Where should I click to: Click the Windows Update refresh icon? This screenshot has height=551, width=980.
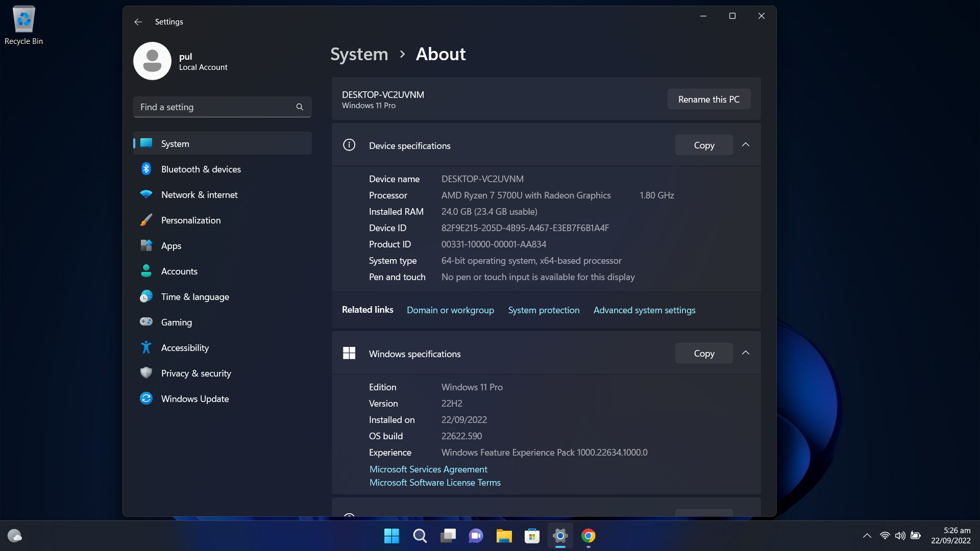[x=146, y=398]
